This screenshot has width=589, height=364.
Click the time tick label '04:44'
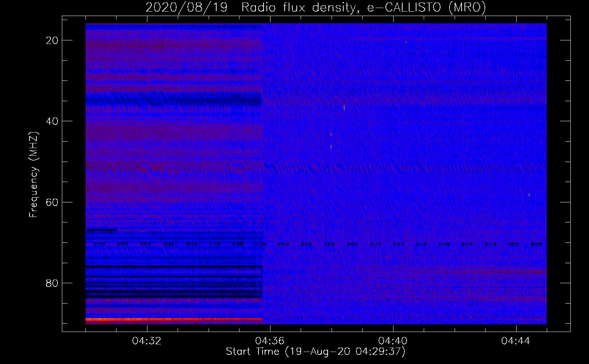(x=516, y=341)
